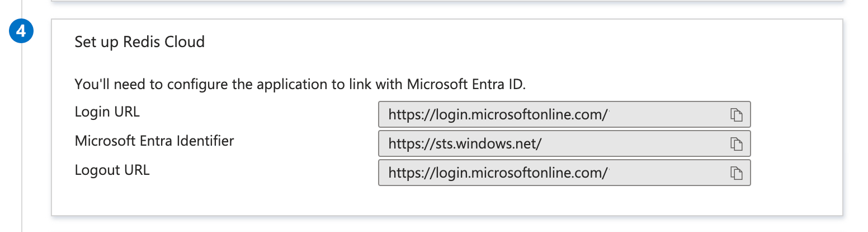The height and width of the screenshot is (232, 868).
Task: Click the "Login URL" label
Action: 107,112
